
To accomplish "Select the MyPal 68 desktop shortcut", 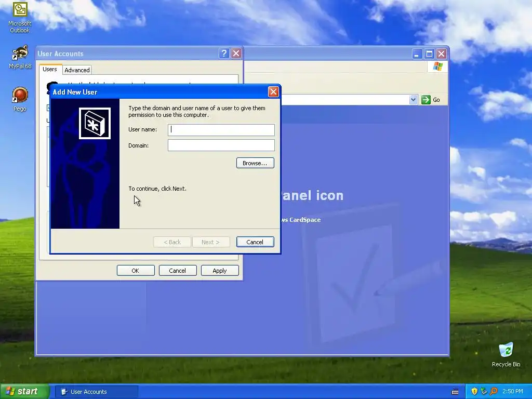I will [20, 57].
